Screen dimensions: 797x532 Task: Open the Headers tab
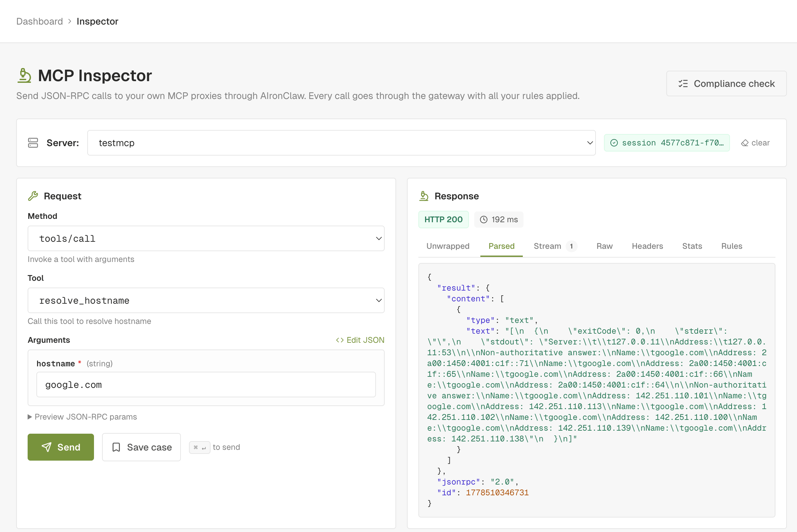(x=647, y=246)
